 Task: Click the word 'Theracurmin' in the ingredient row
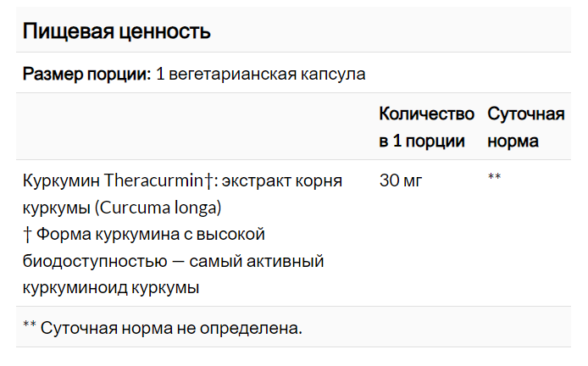(x=153, y=180)
